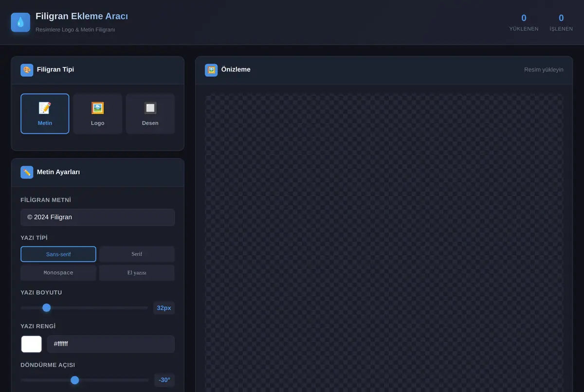Click the Yüklenen counter
The width and height of the screenshot is (584, 392).
click(x=524, y=22)
